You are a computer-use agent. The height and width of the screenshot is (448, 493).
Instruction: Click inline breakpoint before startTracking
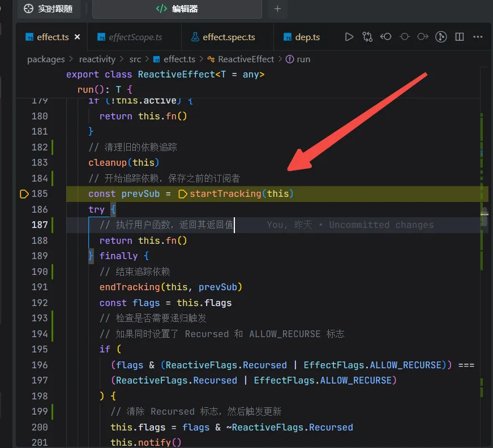click(x=182, y=194)
